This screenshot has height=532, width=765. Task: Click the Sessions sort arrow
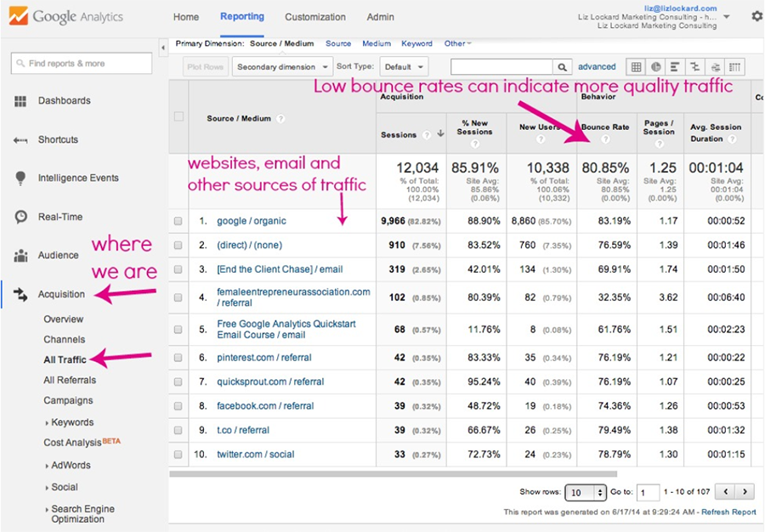(440, 133)
